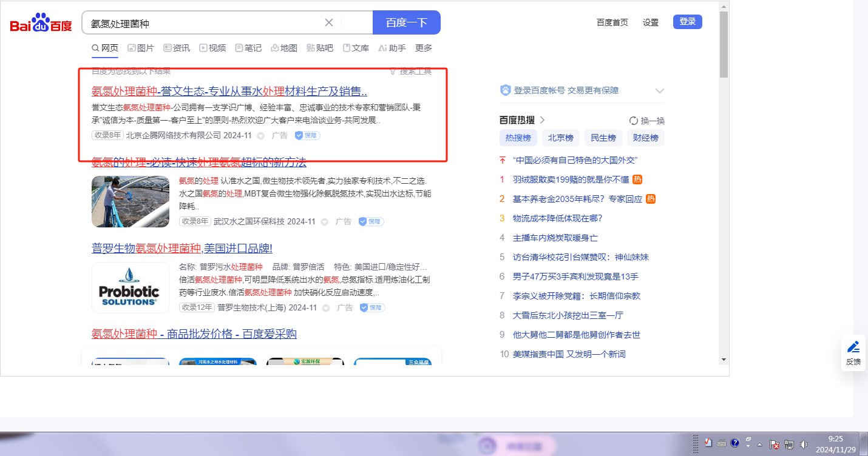Open the 更多 search category menu
868x456 pixels.
424,48
